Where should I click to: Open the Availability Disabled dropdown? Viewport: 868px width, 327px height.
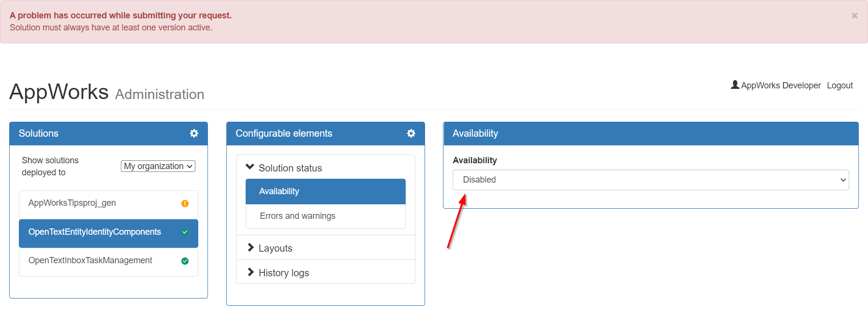point(650,180)
